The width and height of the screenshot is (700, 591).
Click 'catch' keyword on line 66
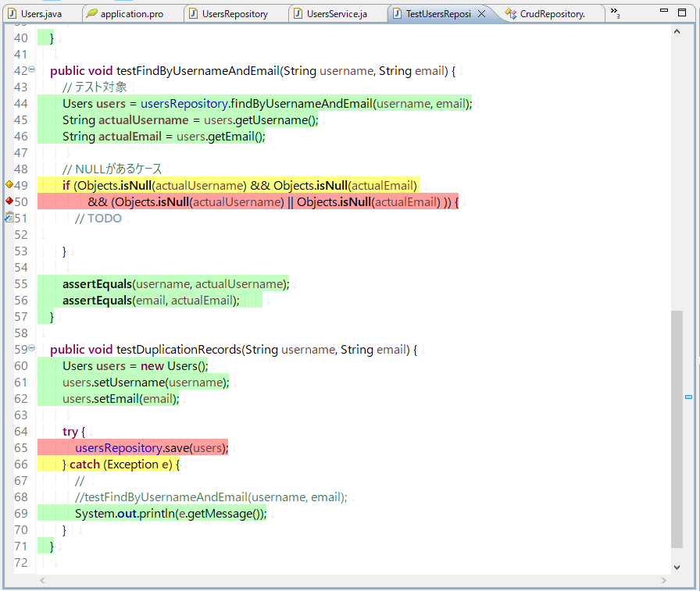(84, 465)
